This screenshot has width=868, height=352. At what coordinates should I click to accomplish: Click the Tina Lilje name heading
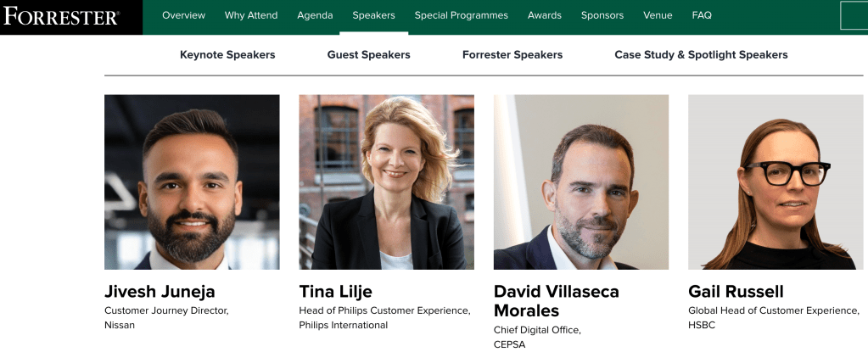pos(336,292)
